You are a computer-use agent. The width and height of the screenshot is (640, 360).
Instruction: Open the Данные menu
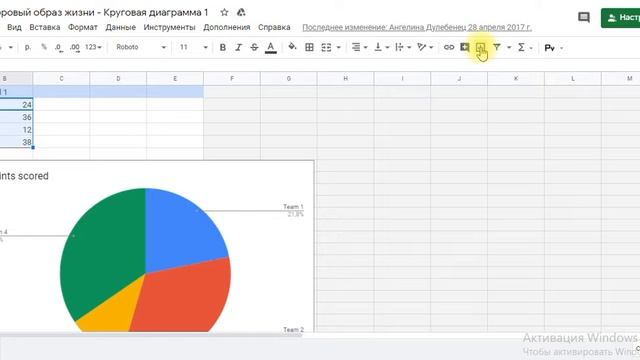(x=120, y=27)
